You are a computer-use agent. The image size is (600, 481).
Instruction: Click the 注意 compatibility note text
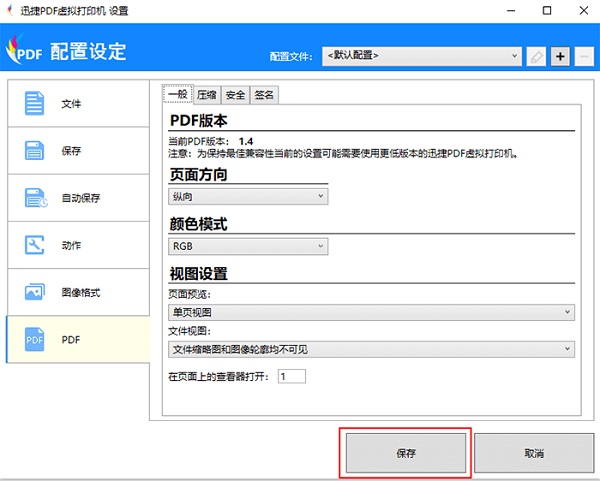click(343, 154)
